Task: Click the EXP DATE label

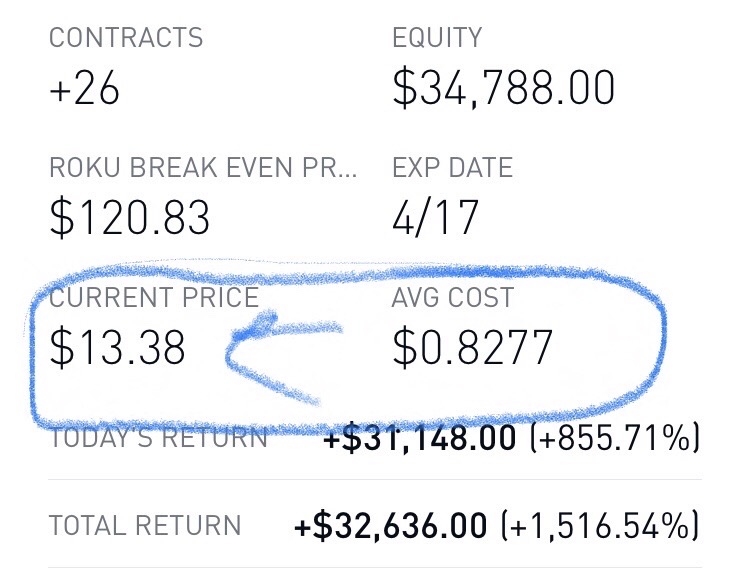Action: click(x=452, y=167)
